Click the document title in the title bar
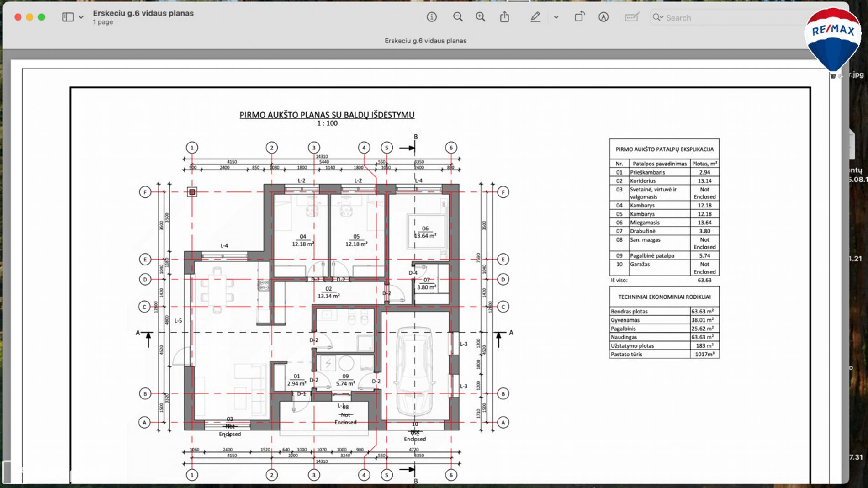The width and height of the screenshot is (868, 488). (143, 13)
